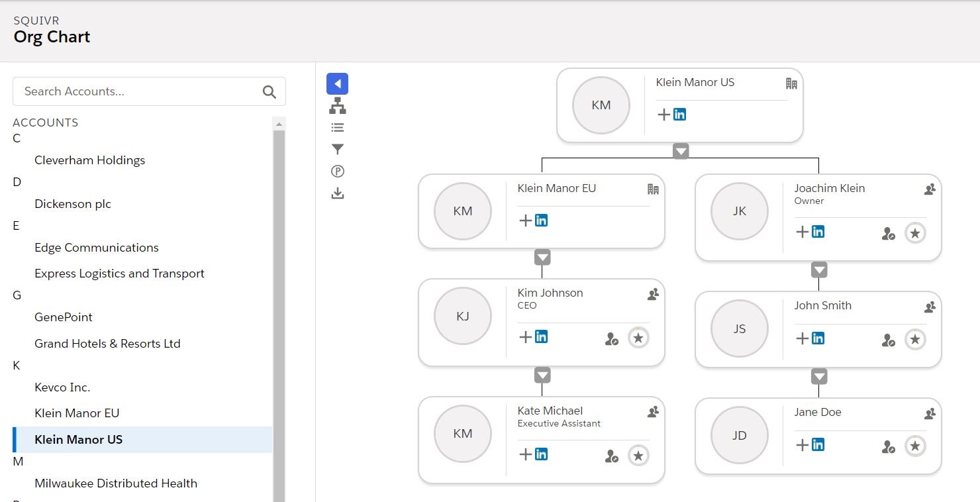Click person-edit icon on Jane Doe card
This screenshot has height=502, width=980.
(x=889, y=446)
